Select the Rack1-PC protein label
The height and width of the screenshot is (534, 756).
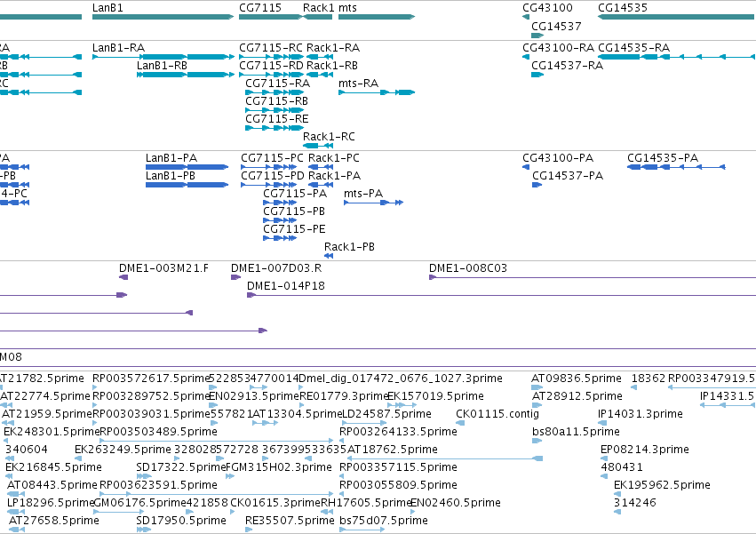[x=334, y=158]
